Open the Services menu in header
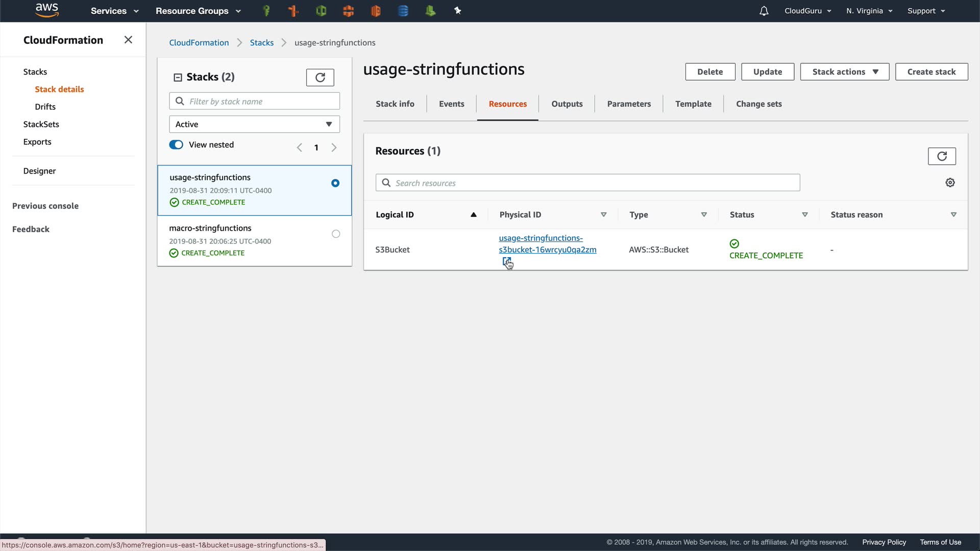Image resolution: width=980 pixels, height=551 pixels. (114, 11)
